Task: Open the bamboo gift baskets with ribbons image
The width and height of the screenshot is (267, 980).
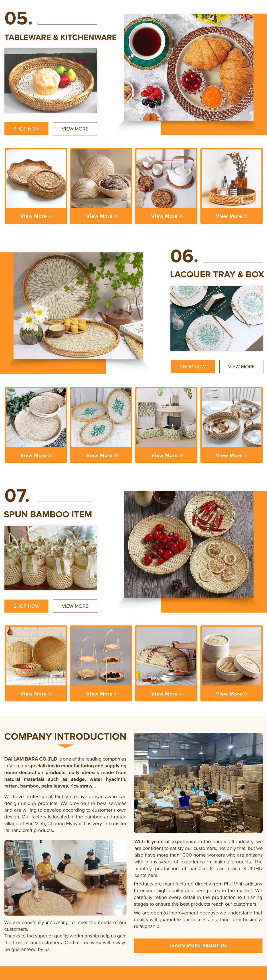Action: pyautogui.click(x=51, y=558)
